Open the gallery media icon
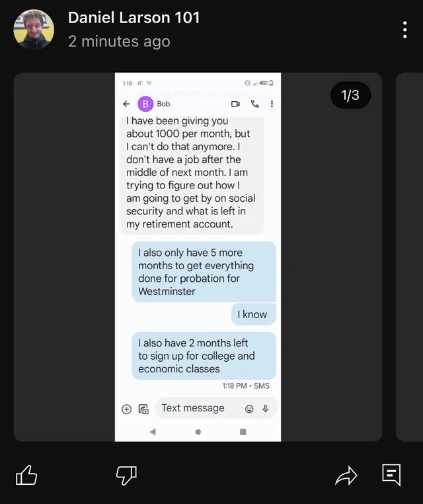 click(143, 409)
